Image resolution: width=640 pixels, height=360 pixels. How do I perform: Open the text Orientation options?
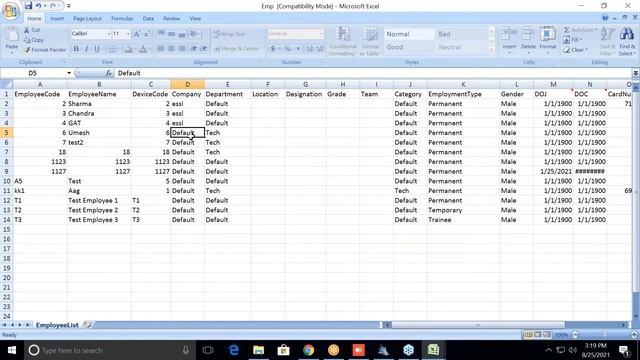196,34
